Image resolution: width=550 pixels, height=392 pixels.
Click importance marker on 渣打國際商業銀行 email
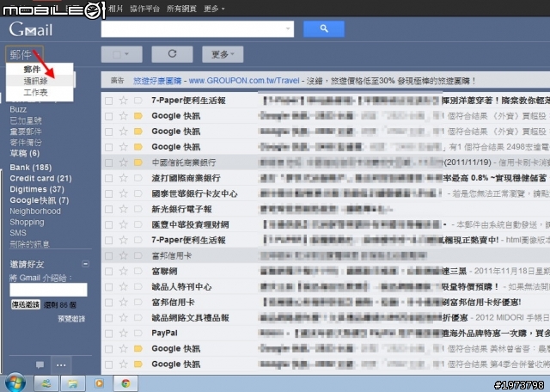point(138,178)
